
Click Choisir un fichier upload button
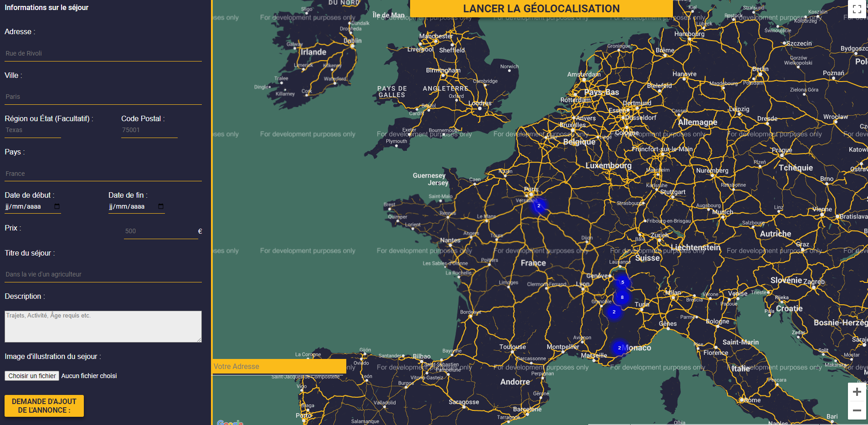[x=32, y=376]
